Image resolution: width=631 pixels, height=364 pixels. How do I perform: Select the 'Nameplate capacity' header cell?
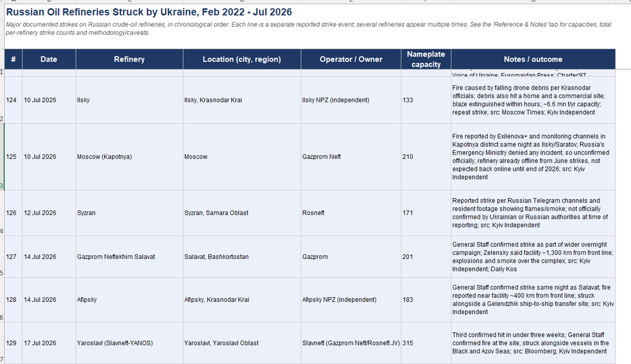426,59
